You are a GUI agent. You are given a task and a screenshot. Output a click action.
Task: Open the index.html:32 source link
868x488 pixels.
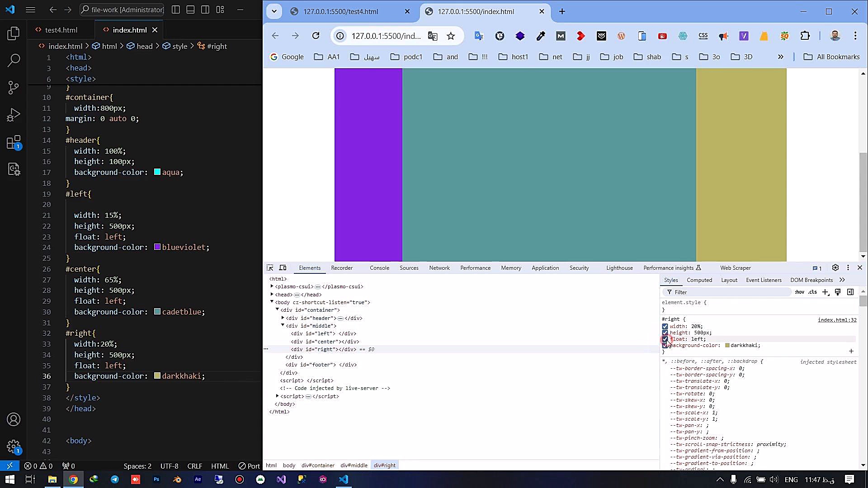pyautogui.click(x=837, y=319)
